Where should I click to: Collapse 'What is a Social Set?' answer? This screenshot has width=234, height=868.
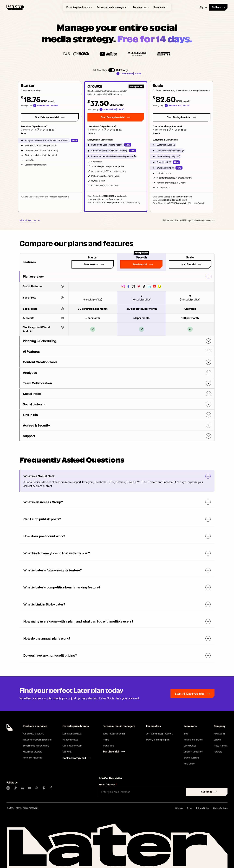click(x=208, y=476)
